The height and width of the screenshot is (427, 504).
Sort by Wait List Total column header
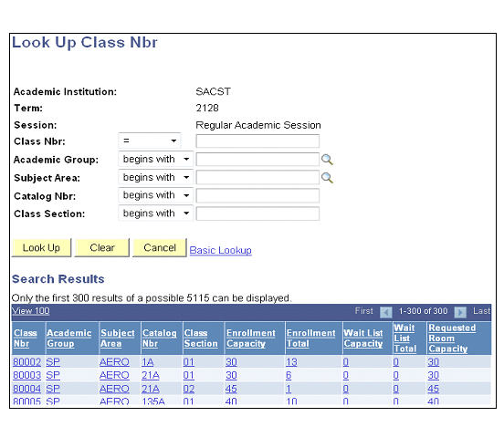[x=405, y=338]
